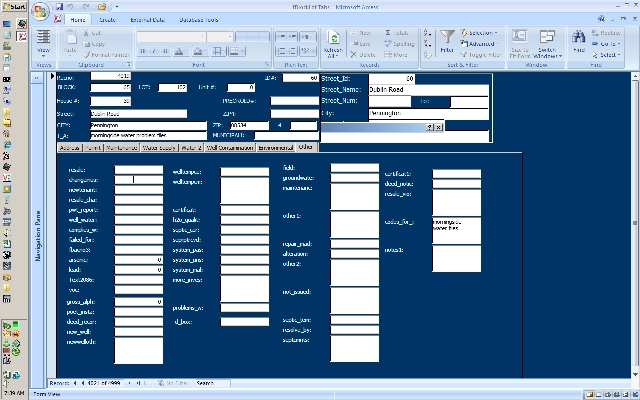Click the Windows Start button
640x400 pixels.
[14, 6]
